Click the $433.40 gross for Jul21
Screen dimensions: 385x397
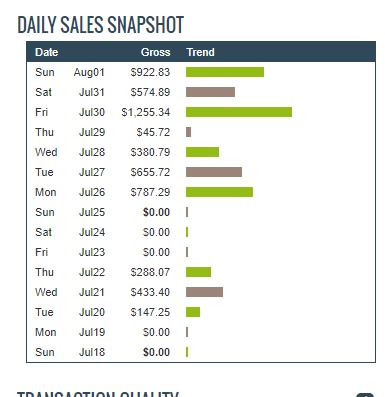coord(150,292)
